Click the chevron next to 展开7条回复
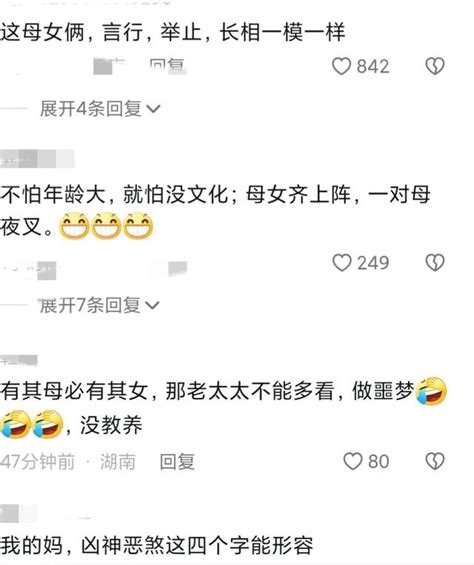 point(152,306)
